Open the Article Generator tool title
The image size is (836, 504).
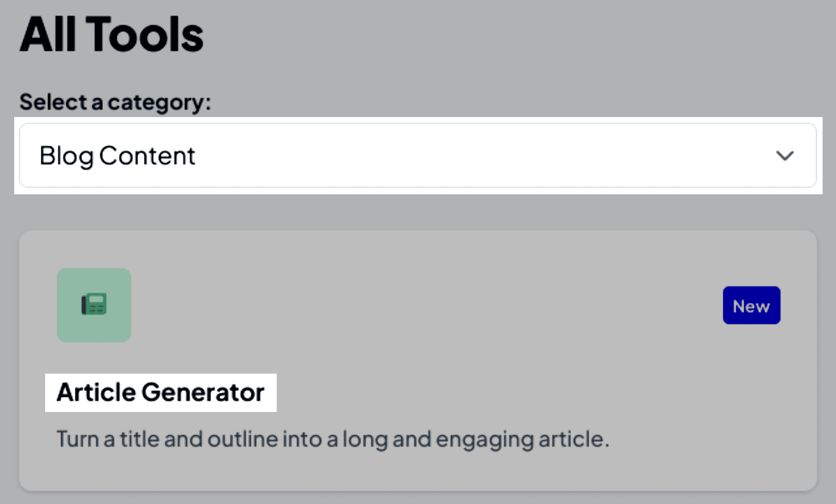coord(160,393)
